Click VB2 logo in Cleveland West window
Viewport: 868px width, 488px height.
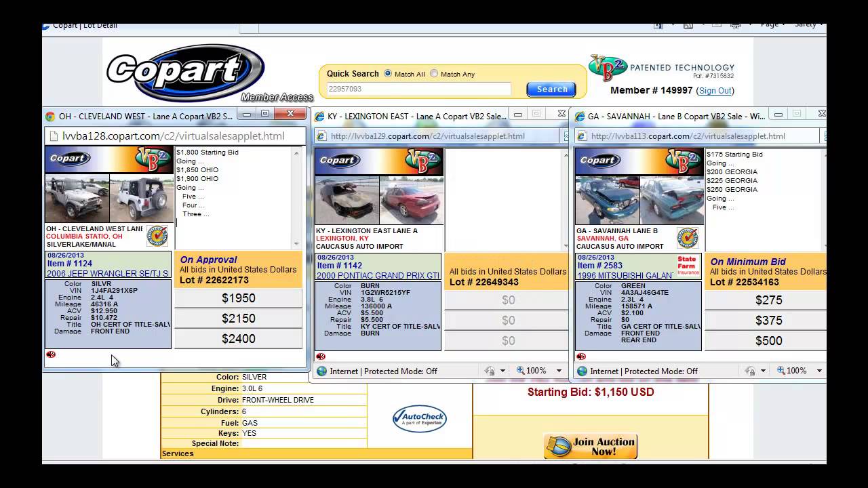tap(153, 159)
